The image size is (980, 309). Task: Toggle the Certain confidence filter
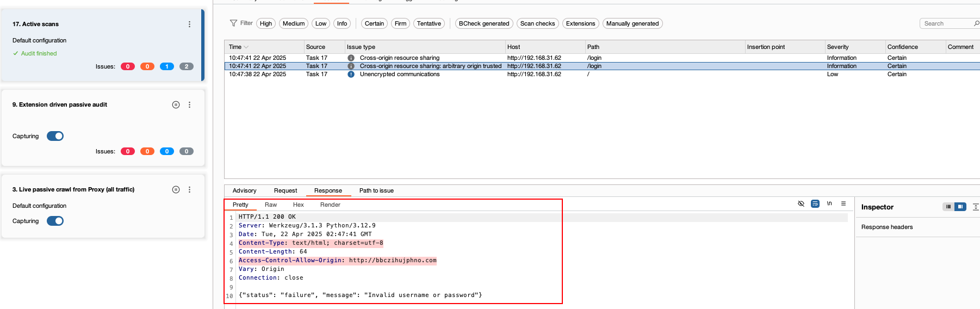click(374, 23)
